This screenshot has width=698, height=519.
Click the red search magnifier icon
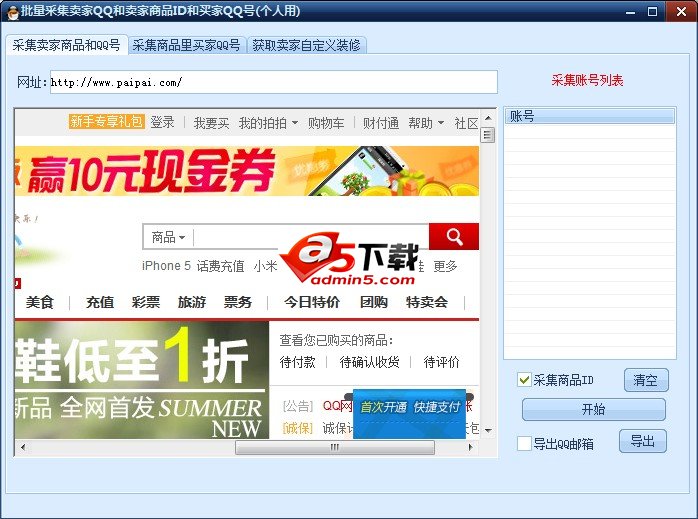pyautogui.click(x=454, y=236)
